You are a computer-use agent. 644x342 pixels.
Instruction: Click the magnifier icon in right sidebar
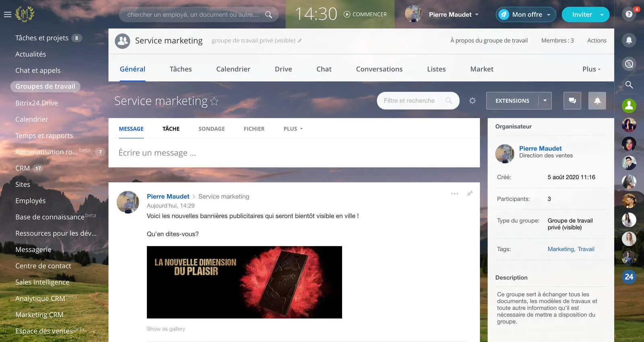tap(629, 85)
